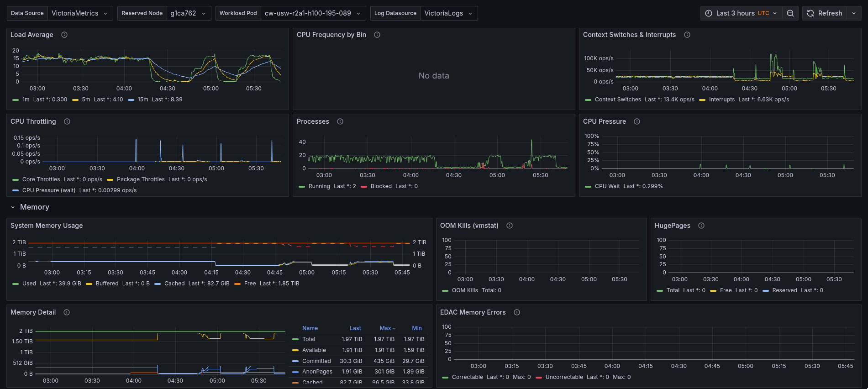
Task: Open the Last 3 hours time picker
Action: [x=742, y=13]
